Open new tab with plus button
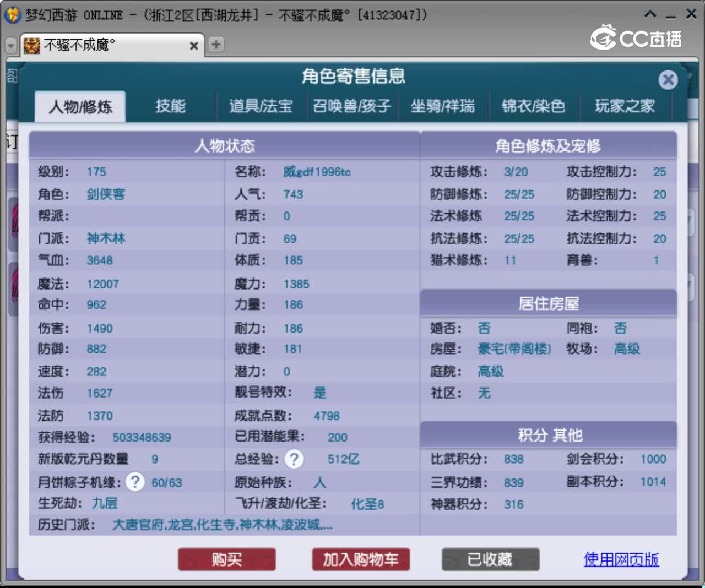This screenshot has width=705, height=588. click(x=216, y=45)
